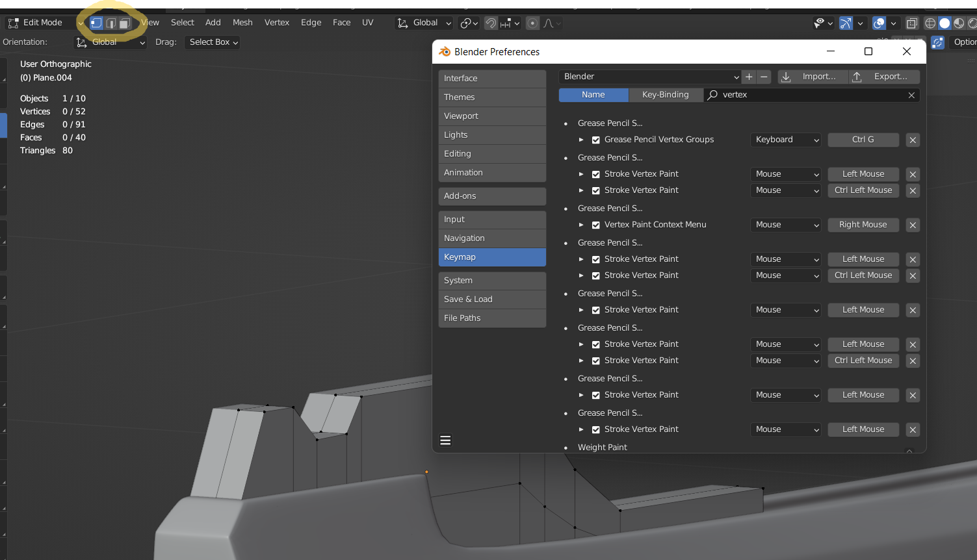The width and height of the screenshot is (977, 560).
Task: Remove the Right Mouse keymap item
Action: (913, 225)
